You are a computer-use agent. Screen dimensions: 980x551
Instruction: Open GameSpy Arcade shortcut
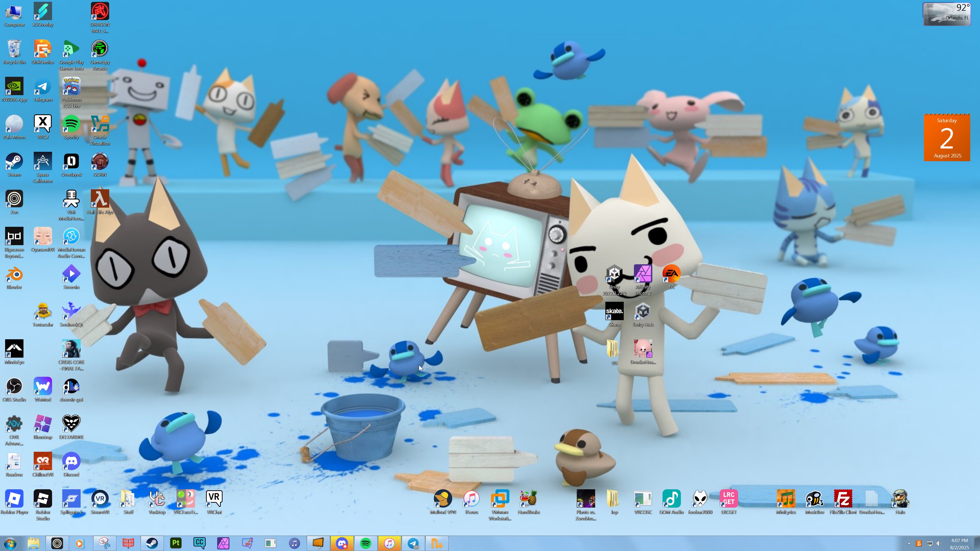pos(100,56)
